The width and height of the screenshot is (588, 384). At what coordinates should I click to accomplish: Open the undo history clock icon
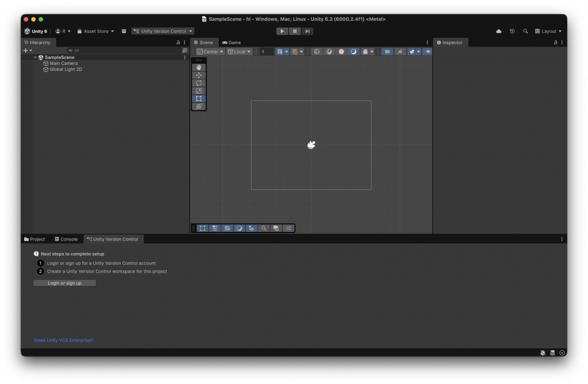512,31
